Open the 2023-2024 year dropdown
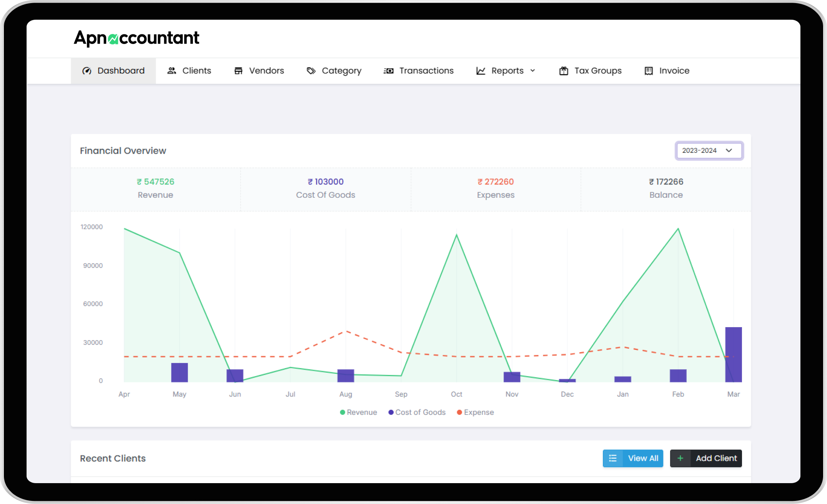The width and height of the screenshot is (827, 504). [x=709, y=151]
